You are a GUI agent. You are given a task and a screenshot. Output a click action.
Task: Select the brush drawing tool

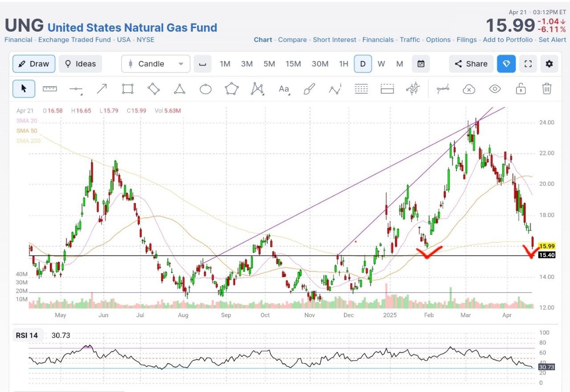(309, 88)
